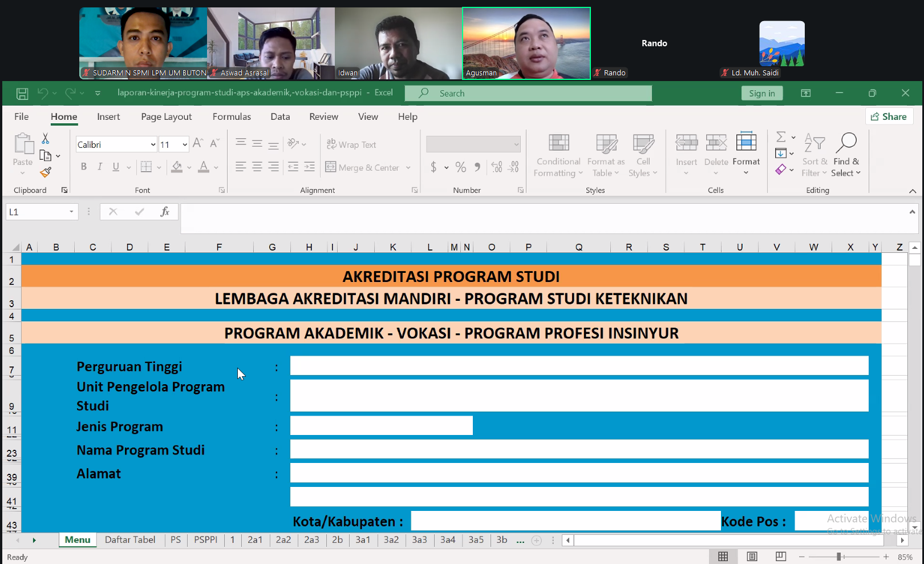Open Cell Styles gallery
Screen dimensions: 924x564
pos(643,155)
